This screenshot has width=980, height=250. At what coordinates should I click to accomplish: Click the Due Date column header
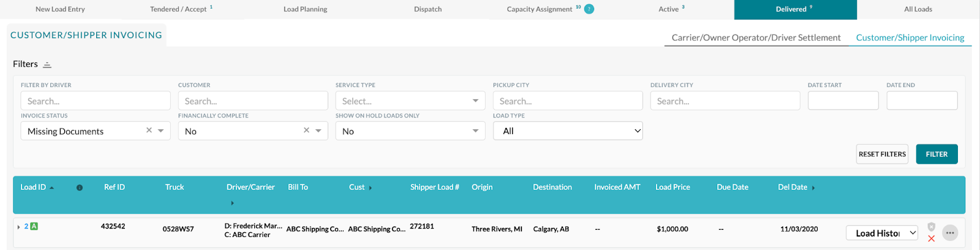733,187
